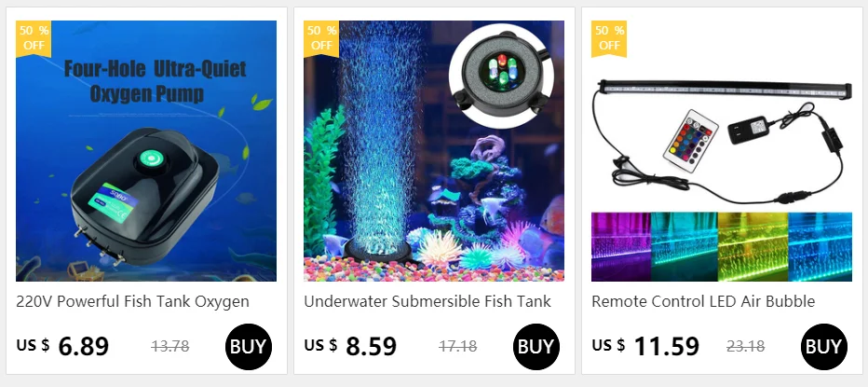Screen dimensions: 868x387
Task: Click BUY button for submersible bubble light
Action: pos(536,347)
